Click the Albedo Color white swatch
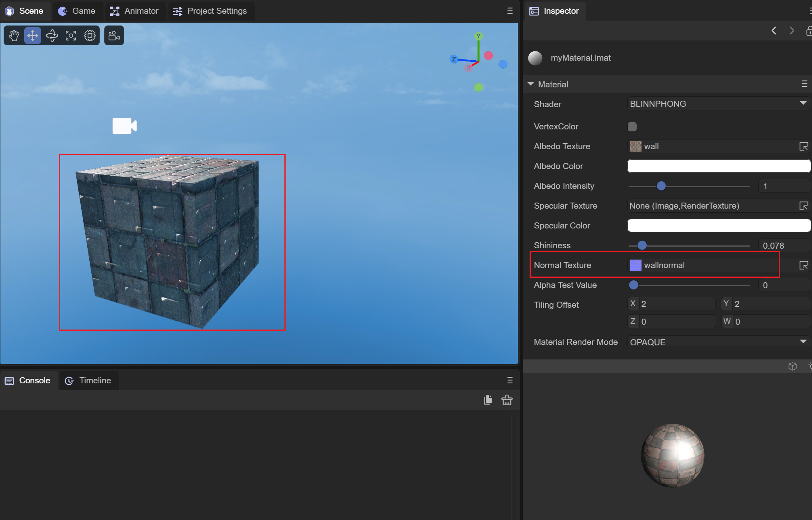Image resolution: width=812 pixels, height=520 pixels. (718, 166)
